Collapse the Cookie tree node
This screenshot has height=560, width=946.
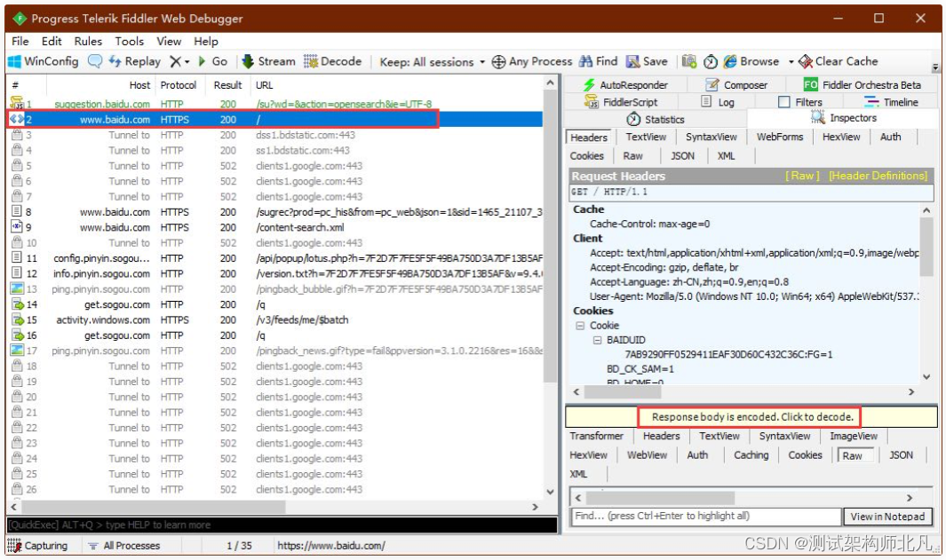[580, 326]
